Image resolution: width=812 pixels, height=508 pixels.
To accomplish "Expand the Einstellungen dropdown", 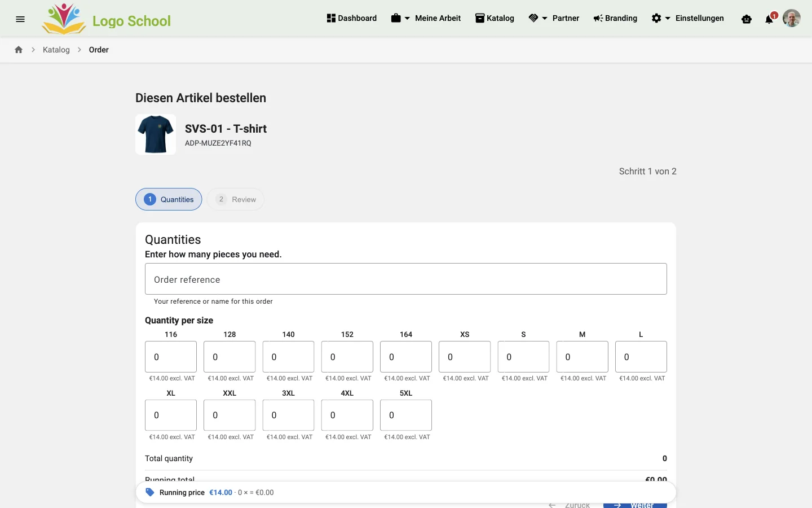I will (x=687, y=18).
